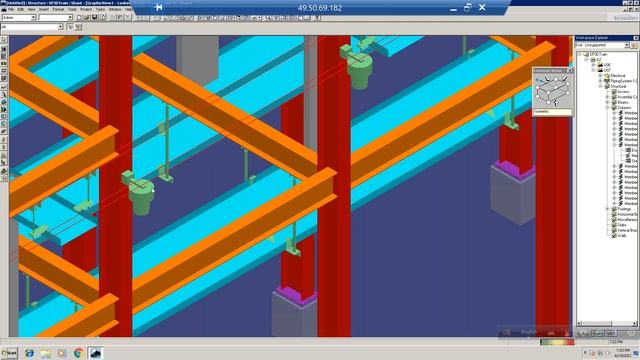This screenshot has height=360, width=640.
Task: Open the All locate filter dropdown
Action: [x=60, y=27]
